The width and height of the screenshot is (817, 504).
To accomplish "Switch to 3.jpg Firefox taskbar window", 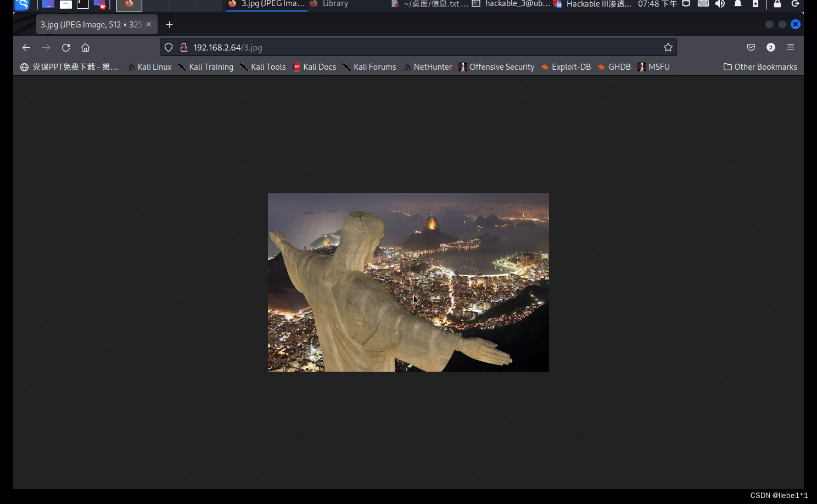I will [x=266, y=4].
